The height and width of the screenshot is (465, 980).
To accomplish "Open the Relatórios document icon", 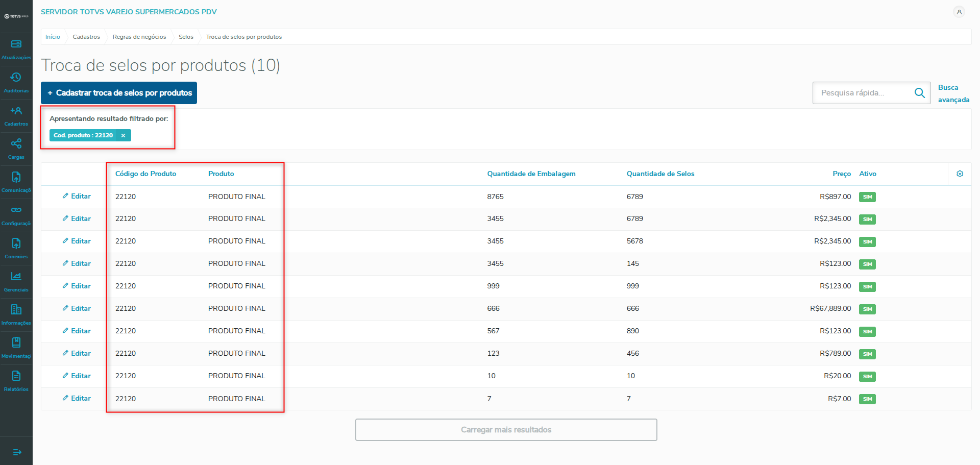I will click(x=16, y=376).
